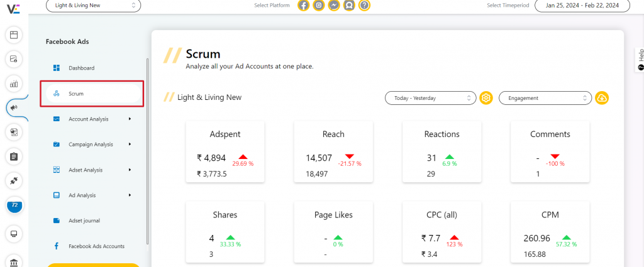
Task: Open the Help side tab
Action: [x=640, y=60]
